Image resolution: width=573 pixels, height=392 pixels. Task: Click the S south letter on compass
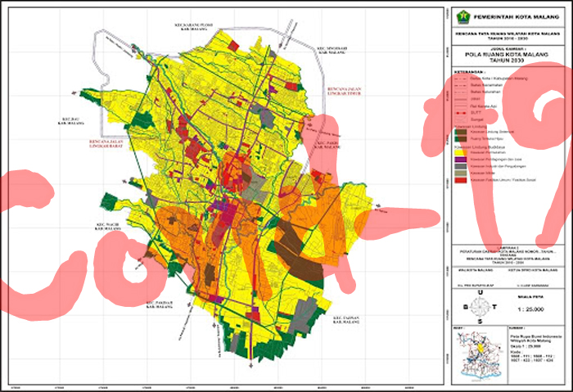coord(481,322)
